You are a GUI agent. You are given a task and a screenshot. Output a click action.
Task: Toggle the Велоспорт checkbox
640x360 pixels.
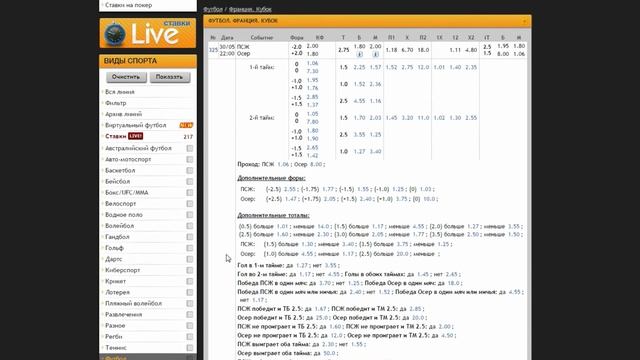[190, 204]
